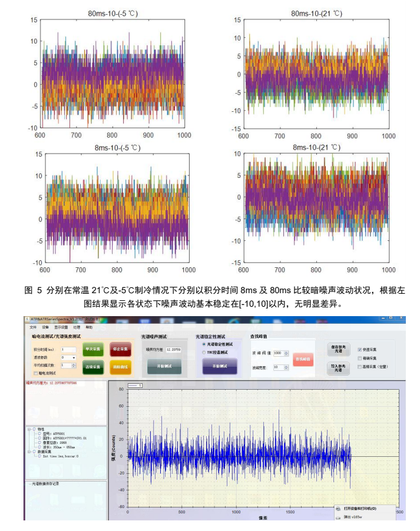Enable the 暗电流测试 checkbox
This screenshot has width=420, height=531.
(36, 373)
